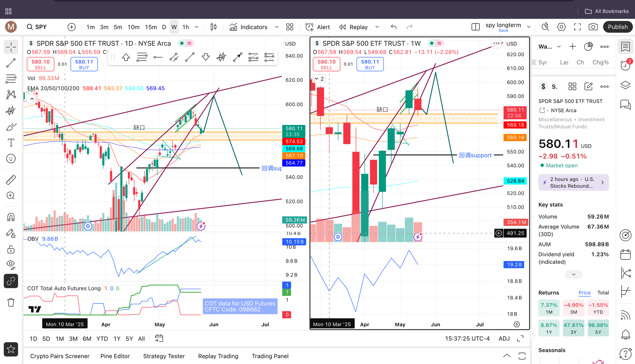Open the weekly chart three-dot menu
The height and width of the screenshot is (364, 635).
pyautogui.click(x=496, y=43)
